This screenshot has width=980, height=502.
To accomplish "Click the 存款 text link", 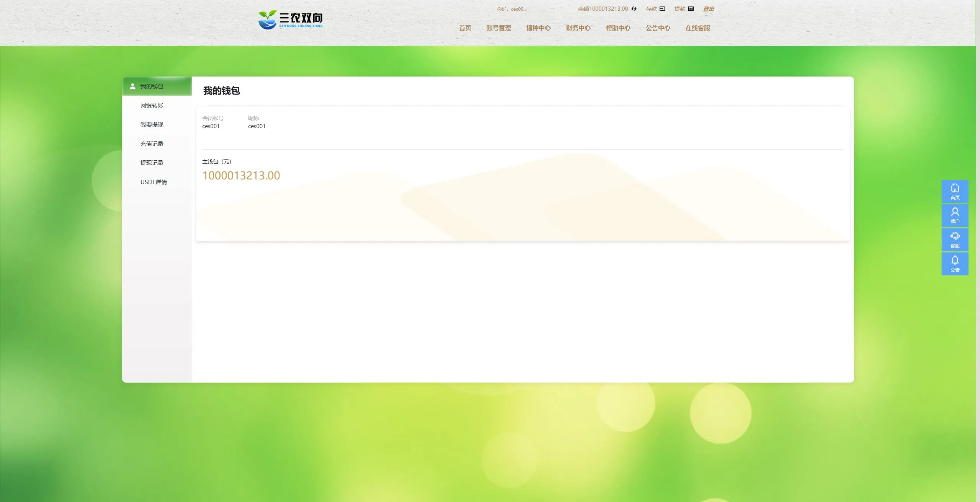I will pos(651,9).
